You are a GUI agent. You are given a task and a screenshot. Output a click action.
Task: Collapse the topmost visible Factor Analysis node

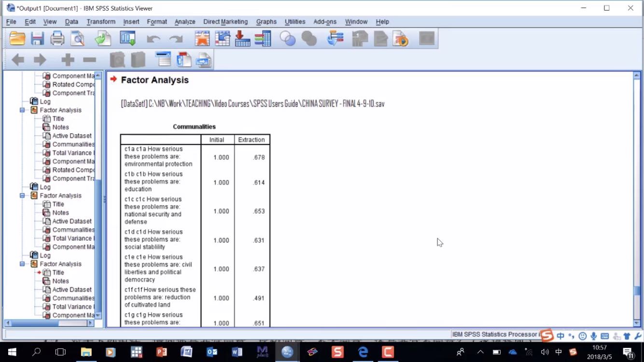pos(22,110)
